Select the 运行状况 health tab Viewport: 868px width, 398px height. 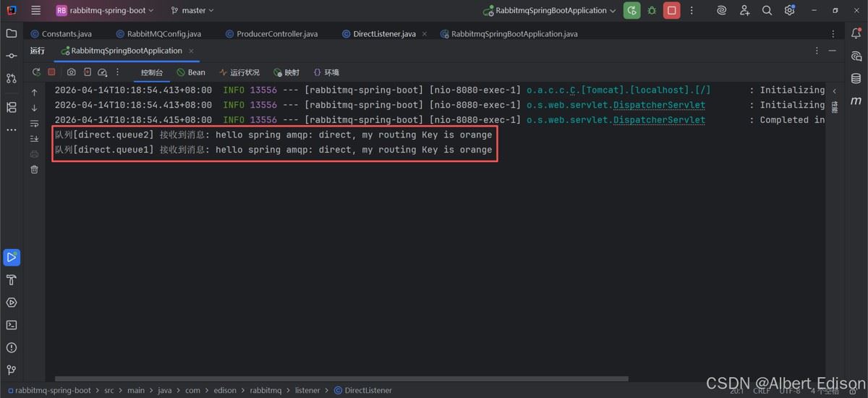[x=239, y=72]
